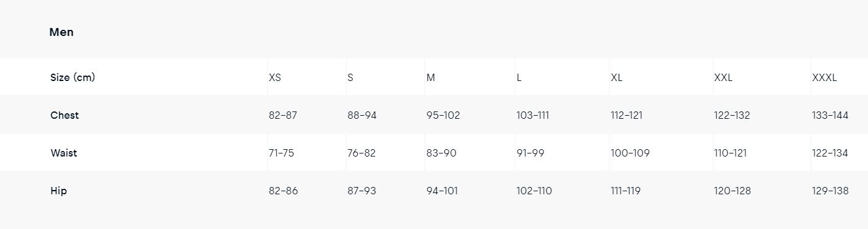Select the Chest row label
The width and height of the screenshot is (868, 229).
pyautogui.click(x=65, y=115)
